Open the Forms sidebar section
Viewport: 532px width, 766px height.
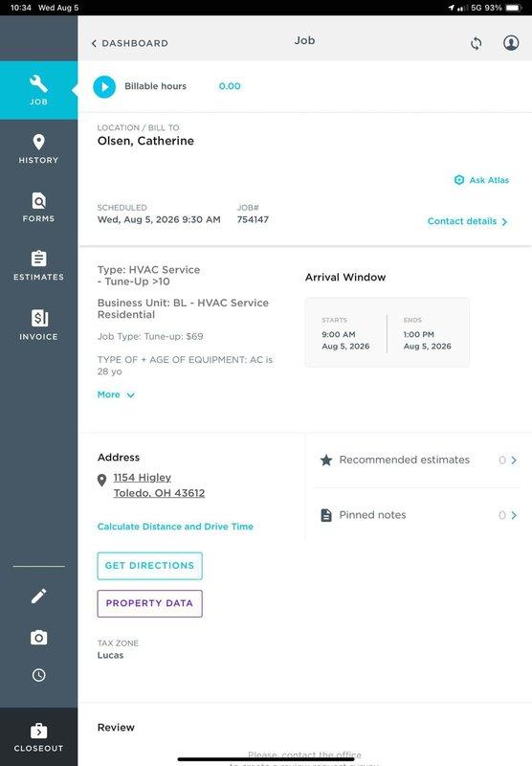(38, 208)
